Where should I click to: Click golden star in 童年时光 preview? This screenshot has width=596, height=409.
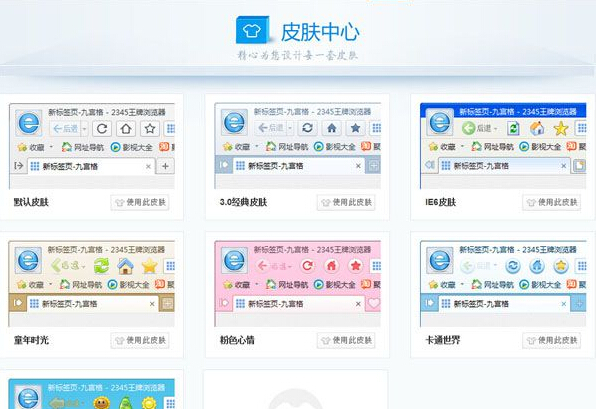[149, 266]
